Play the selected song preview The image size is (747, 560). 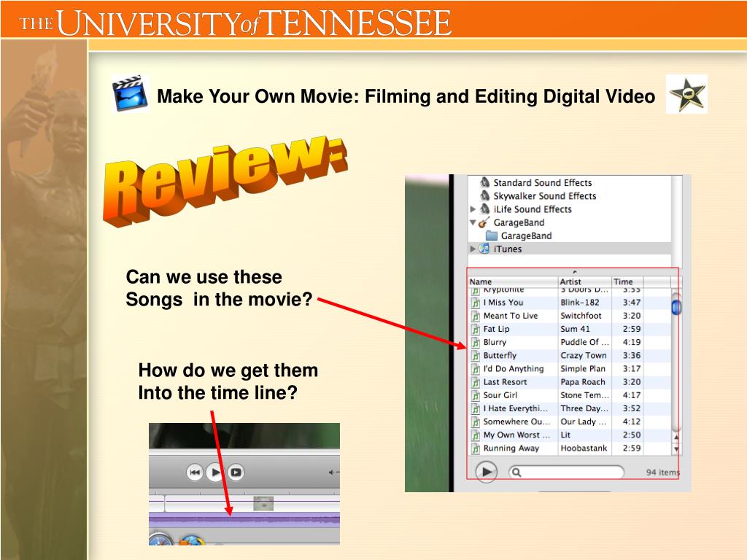486,472
